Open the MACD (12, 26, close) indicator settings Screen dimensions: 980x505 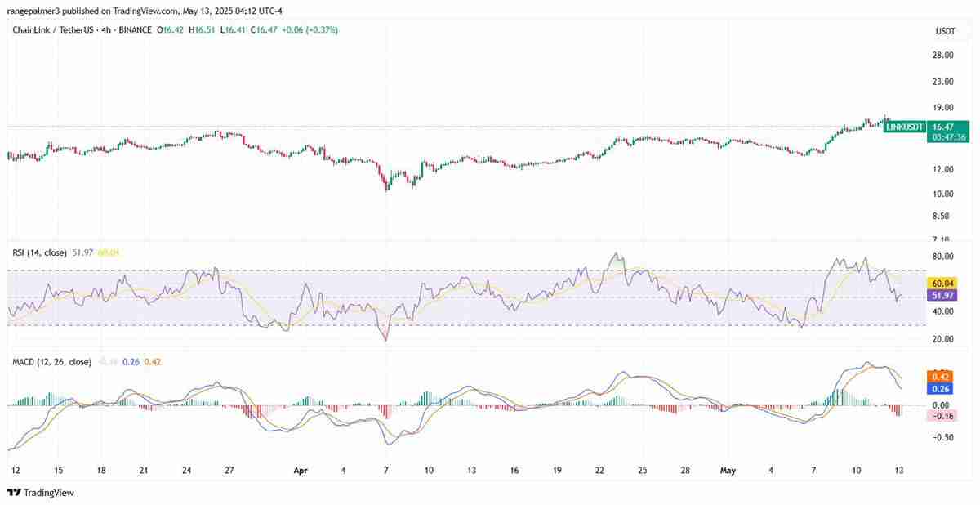pos(51,360)
